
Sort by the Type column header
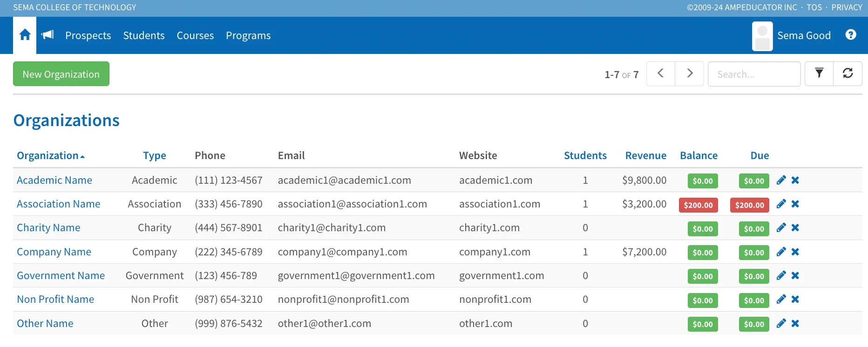coord(155,155)
